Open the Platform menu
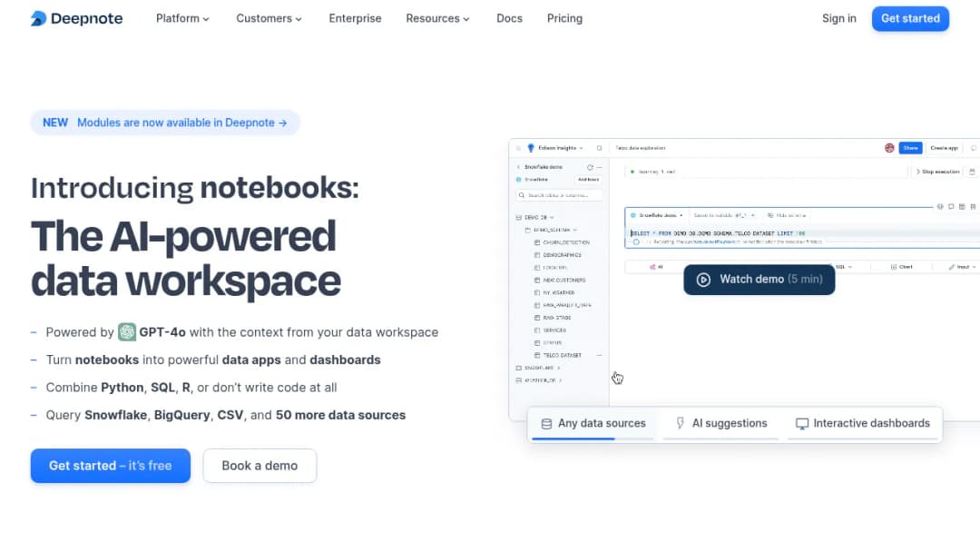The image size is (980, 552). (x=182, y=19)
